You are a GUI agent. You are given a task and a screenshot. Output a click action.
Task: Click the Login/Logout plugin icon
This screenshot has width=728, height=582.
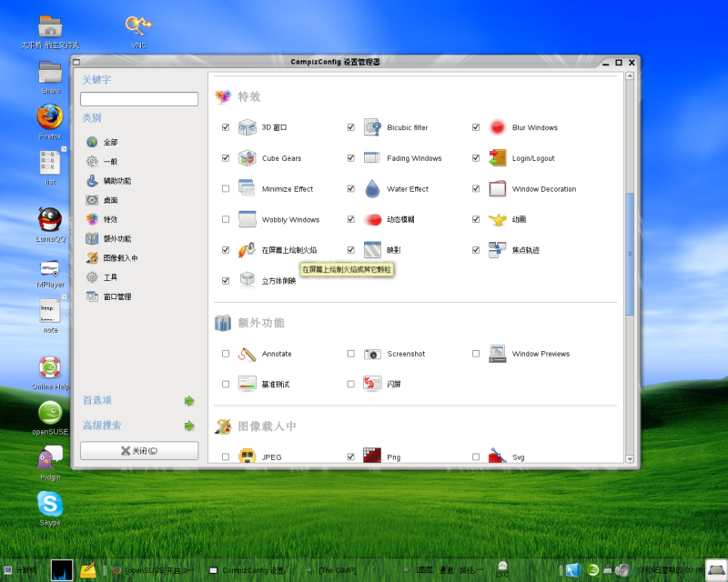click(497, 158)
